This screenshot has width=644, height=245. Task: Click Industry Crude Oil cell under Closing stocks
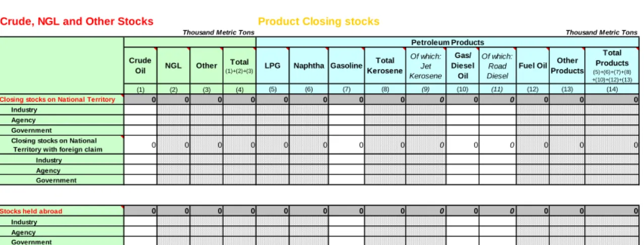tap(141, 110)
